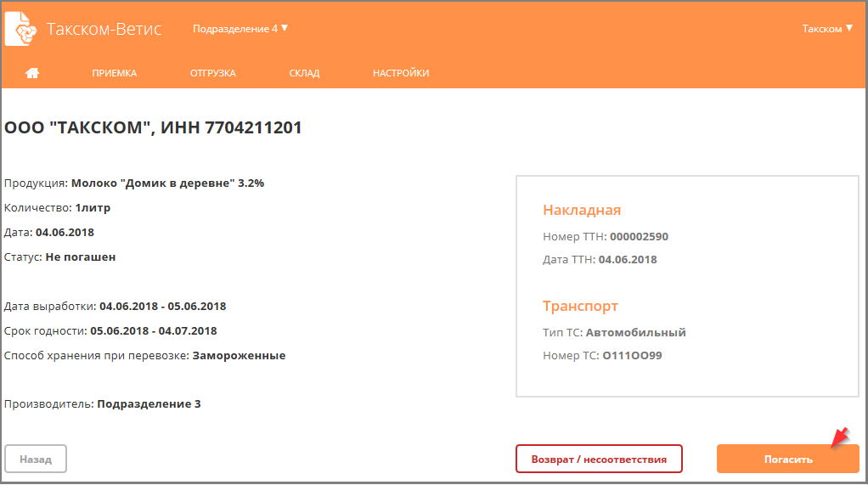Click the Возврат / несоответствия button
868x485 pixels.
[x=599, y=459]
